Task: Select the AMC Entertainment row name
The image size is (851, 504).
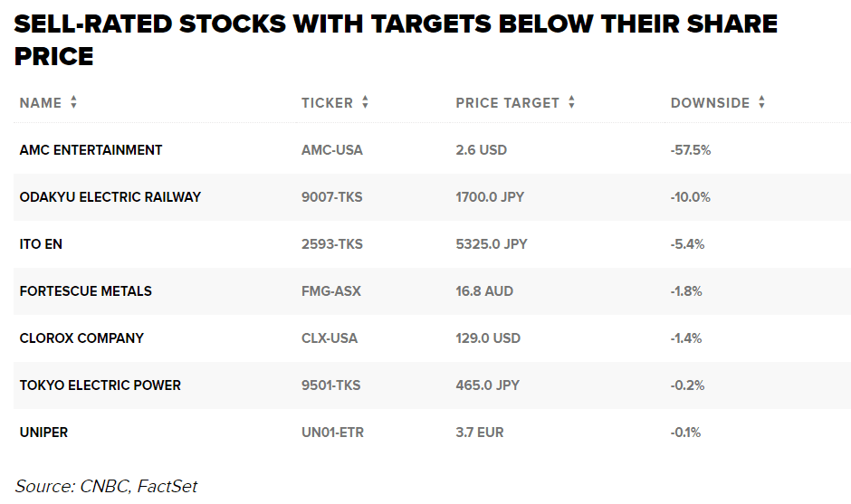Action: point(91,150)
